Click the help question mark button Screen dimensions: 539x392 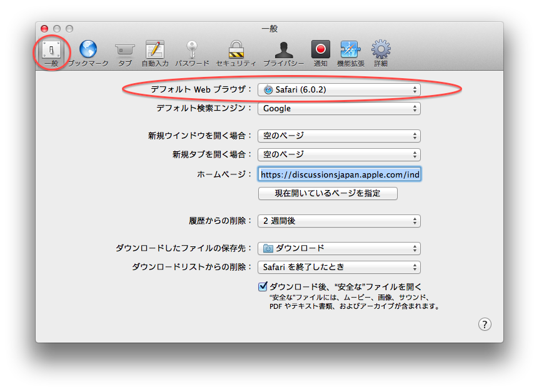coord(485,324)
